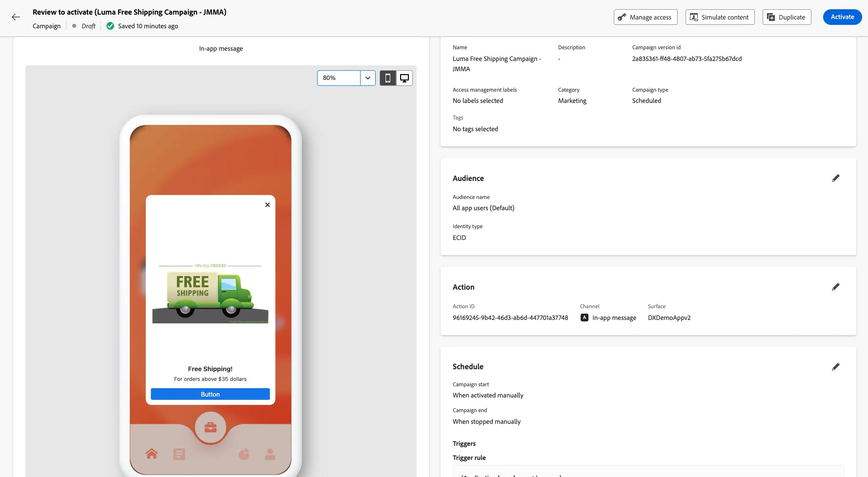Click the ECID identity type value

tap(459, 238)
